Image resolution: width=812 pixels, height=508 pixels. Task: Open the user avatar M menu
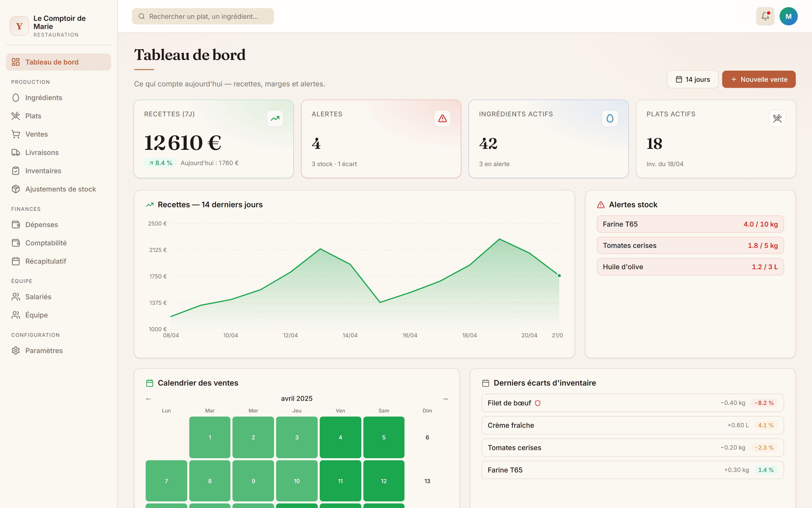[788, 16]
